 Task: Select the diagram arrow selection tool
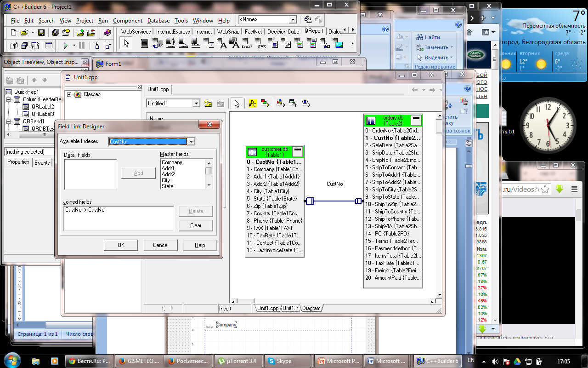[237, 103]
